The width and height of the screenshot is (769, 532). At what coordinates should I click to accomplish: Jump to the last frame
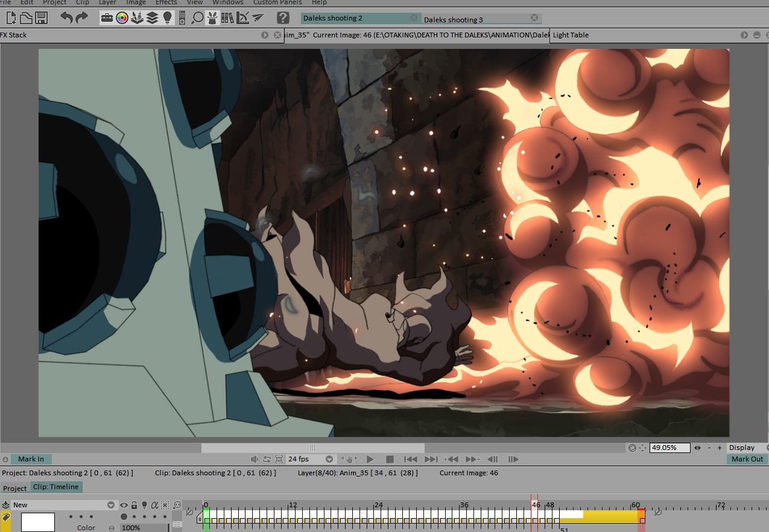tap(431, 459)
